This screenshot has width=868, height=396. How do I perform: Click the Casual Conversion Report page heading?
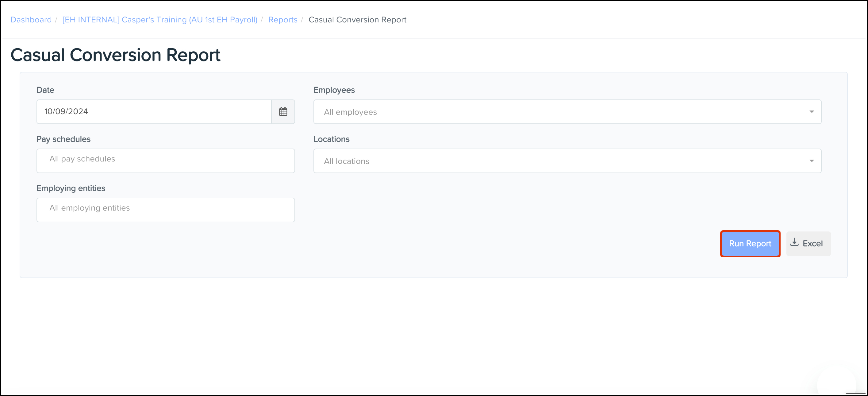[x=115, y=55]
